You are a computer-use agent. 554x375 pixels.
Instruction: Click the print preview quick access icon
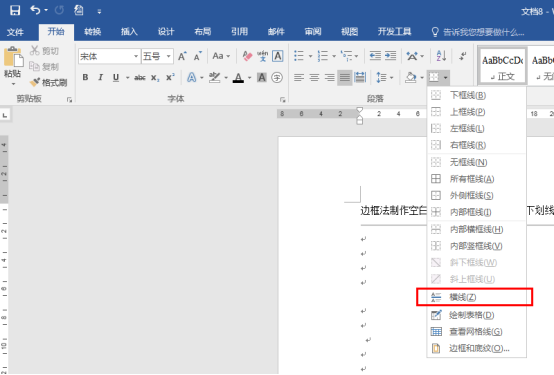click(x=78, y=10)
